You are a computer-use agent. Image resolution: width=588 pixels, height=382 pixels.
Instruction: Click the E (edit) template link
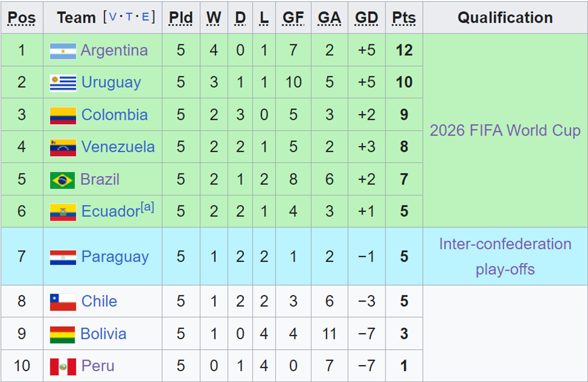click(145, 17)
